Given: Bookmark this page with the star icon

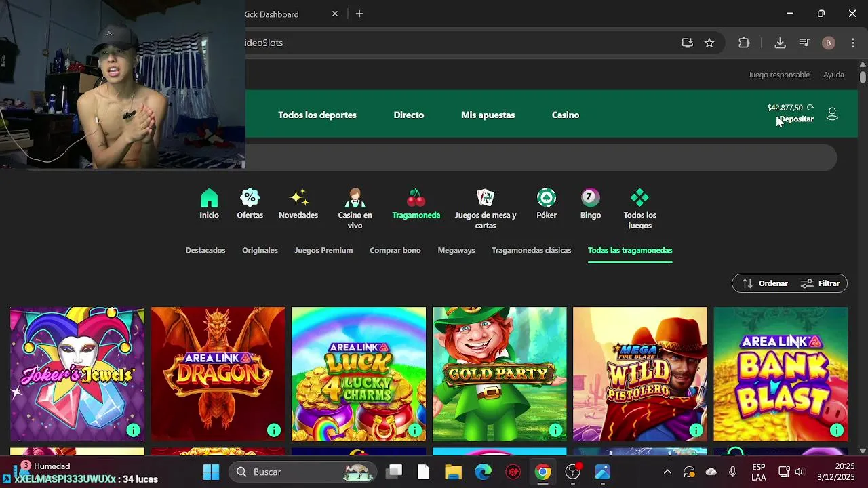Looking at the screenshot, I should [709, 43].
